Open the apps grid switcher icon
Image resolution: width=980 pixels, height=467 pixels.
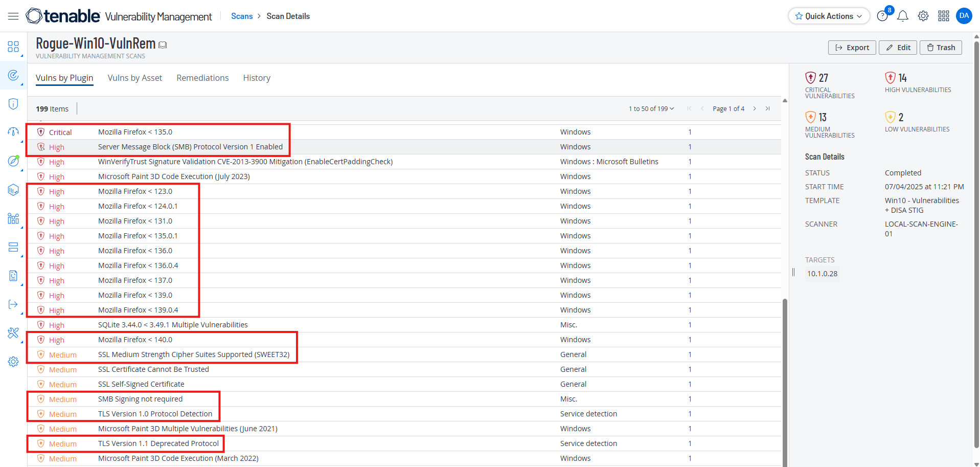point(944,16)
